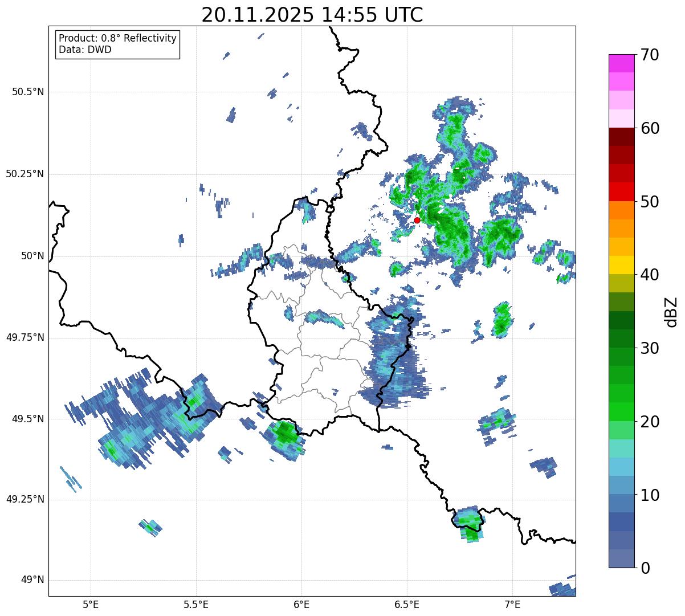685x616 pixels.
Task: Click the dark blue colorbar segment below 10
Action: pos(621,521)
